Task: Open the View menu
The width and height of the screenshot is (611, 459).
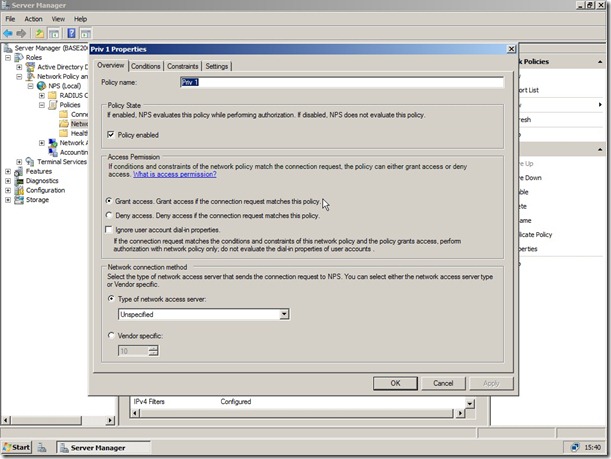Action: [58, 19]
